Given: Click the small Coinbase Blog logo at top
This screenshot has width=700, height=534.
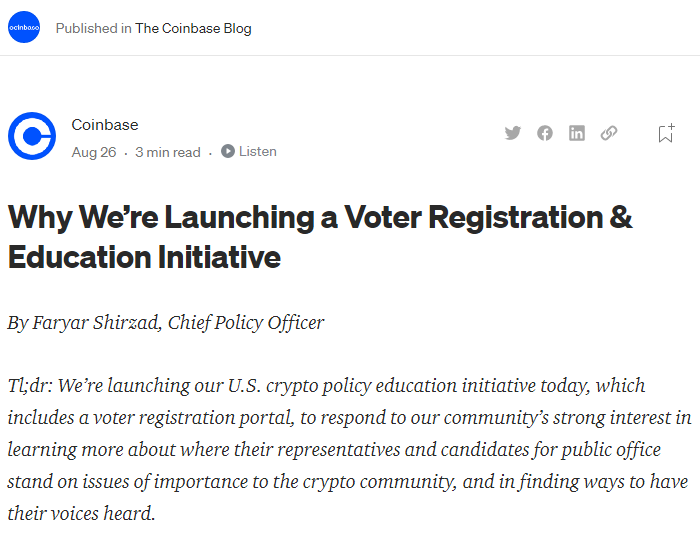Looking at the screenshot, I should point(24,27).
